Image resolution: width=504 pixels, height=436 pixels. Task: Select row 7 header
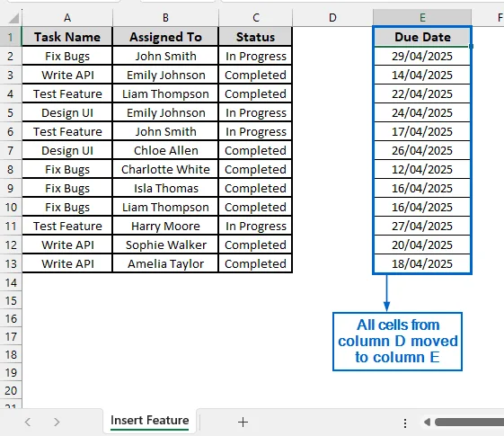(x=11, y=150)
